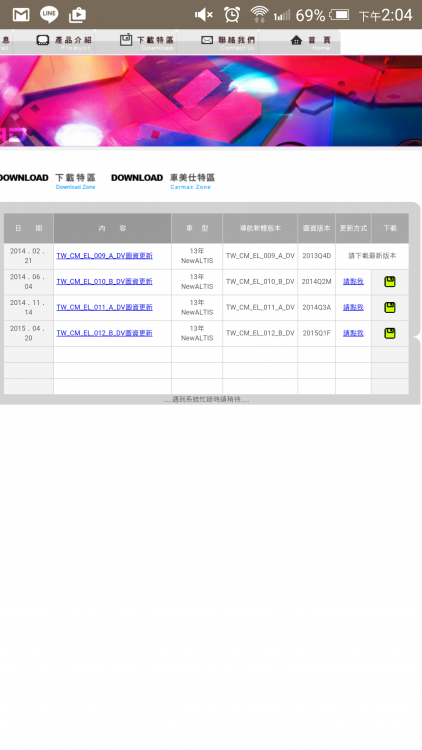This screenshot has height=750, width=422.
Task: Click the download icon beside 下載特區
Action: 126,39
